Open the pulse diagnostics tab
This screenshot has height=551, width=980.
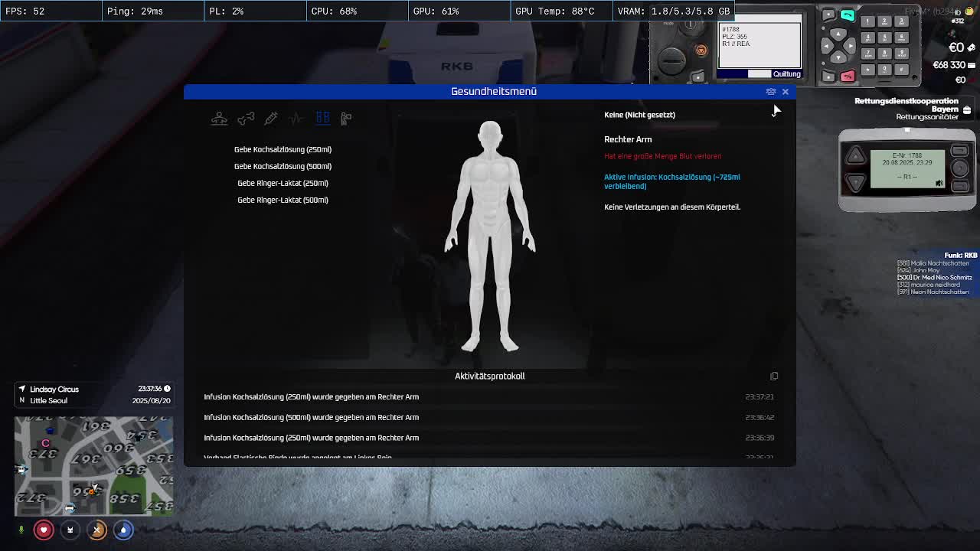[x=296, y=118]
